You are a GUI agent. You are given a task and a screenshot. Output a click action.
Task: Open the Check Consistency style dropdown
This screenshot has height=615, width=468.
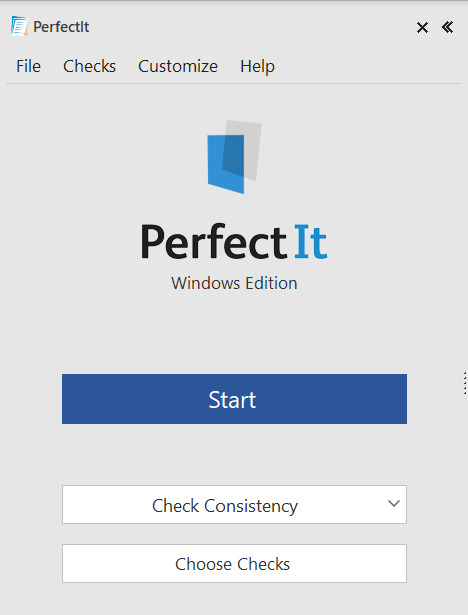(x=234, y=504)
